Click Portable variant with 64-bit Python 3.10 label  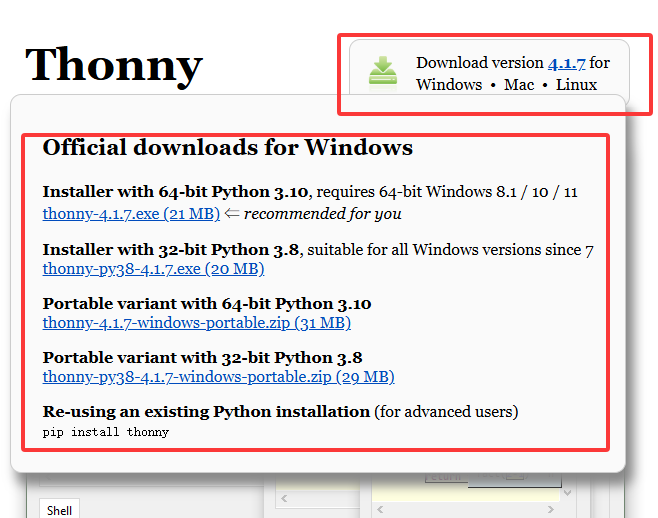coord(207,303)
